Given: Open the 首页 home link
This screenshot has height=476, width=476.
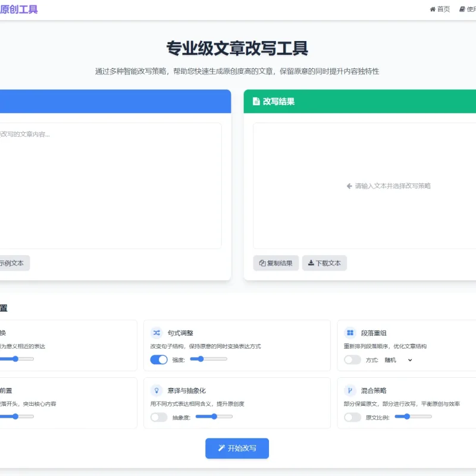Looking at the screenshot, I should click(x=440, y=10).
